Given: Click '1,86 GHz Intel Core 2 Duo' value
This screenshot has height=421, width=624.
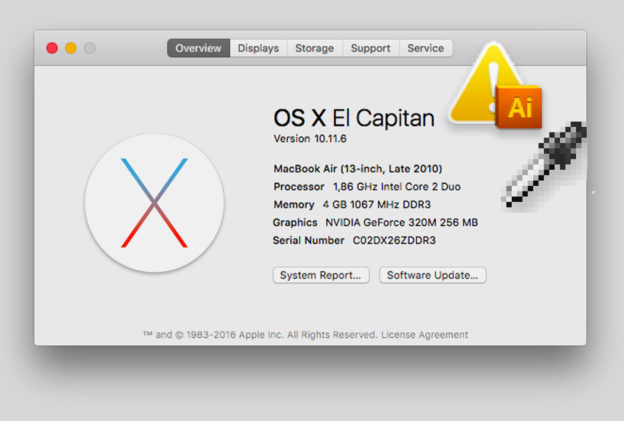Looking at the screenshot, I should point(397,187).
